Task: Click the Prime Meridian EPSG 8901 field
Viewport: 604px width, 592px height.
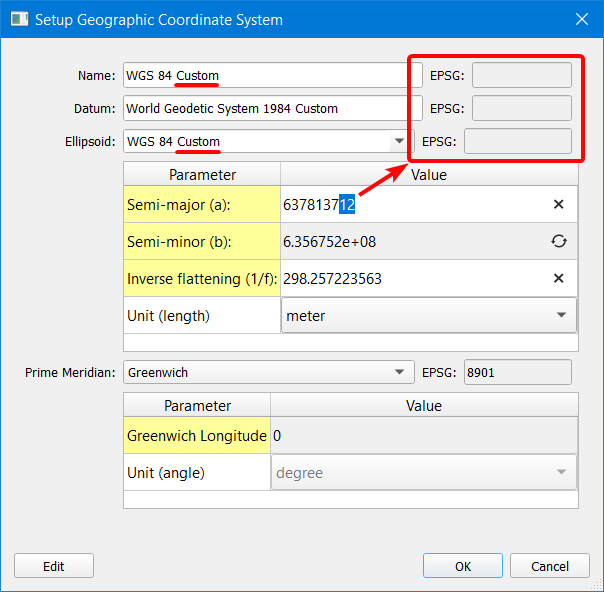Action: [517, 373]
